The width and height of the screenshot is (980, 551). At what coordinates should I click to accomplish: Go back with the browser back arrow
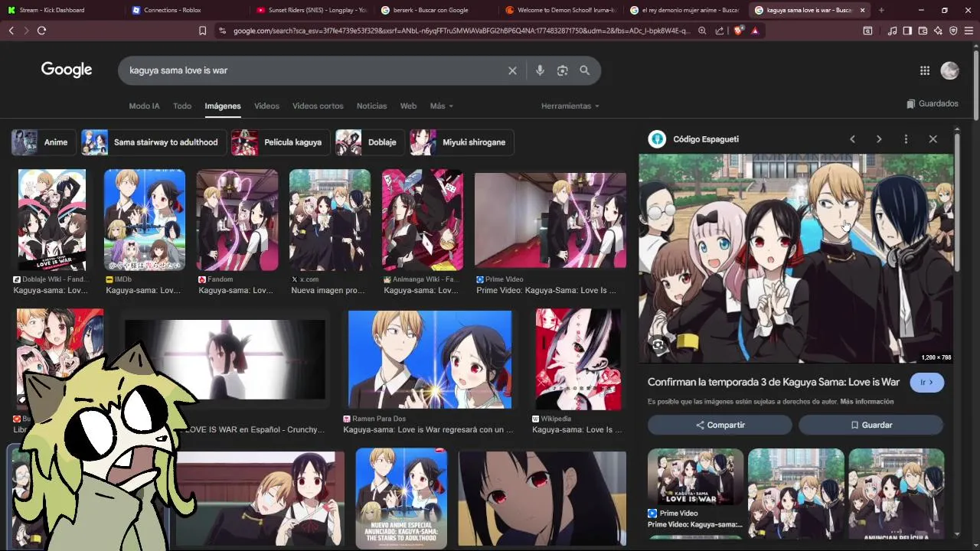11,31
